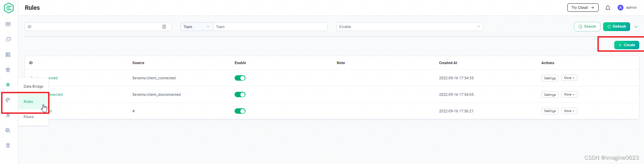Click the Created At column header
Screen dimensions: 644x164
pos(448,63)
